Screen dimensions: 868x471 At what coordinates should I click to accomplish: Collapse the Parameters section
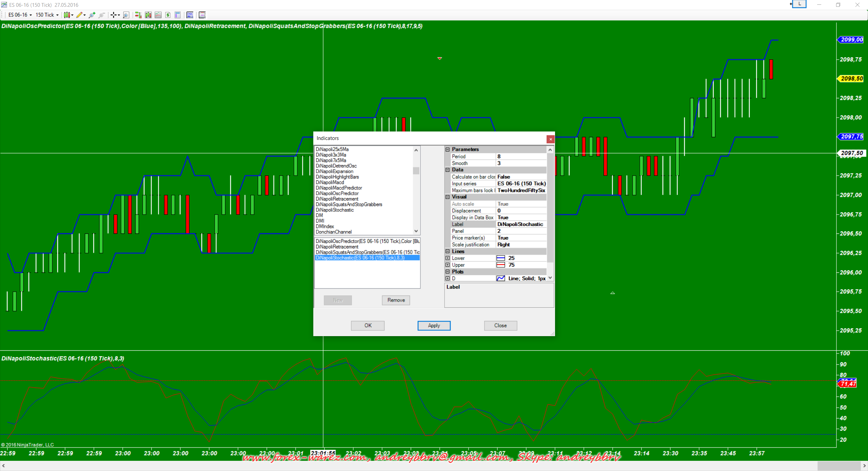point(448,149)
